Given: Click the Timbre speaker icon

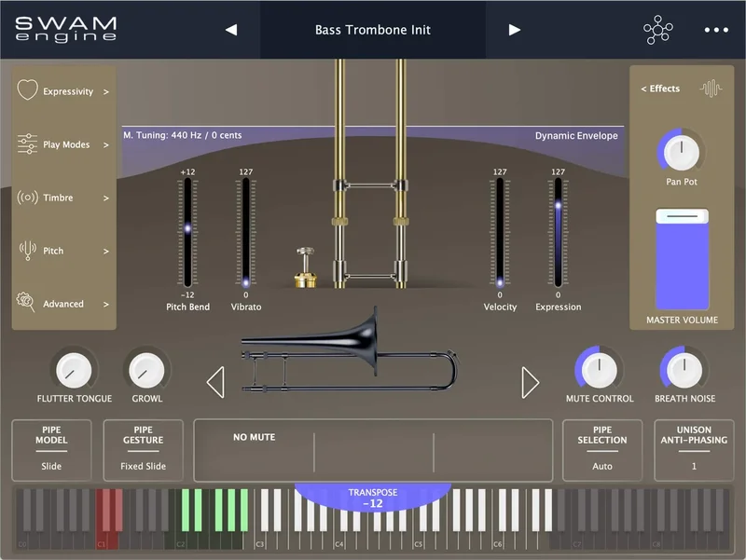Looking at the screenshot, I should pos(27,197).
